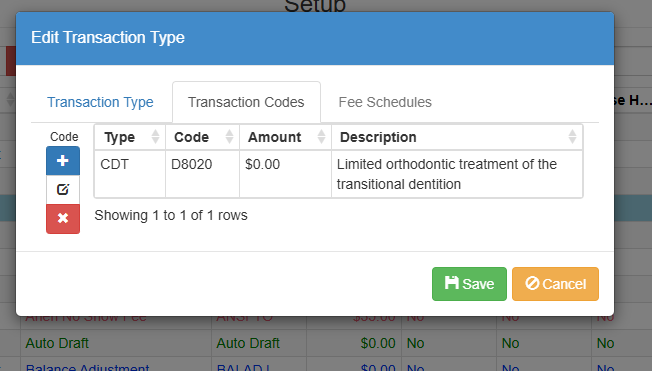Sort table by Type column arrows
Viewport: 652px width, 371px height.
coord(155,137)
